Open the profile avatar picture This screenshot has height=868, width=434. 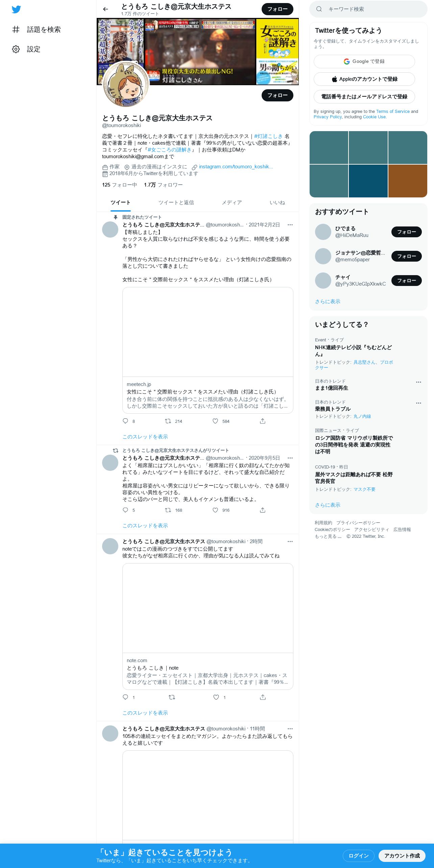(x=126, y=85)
